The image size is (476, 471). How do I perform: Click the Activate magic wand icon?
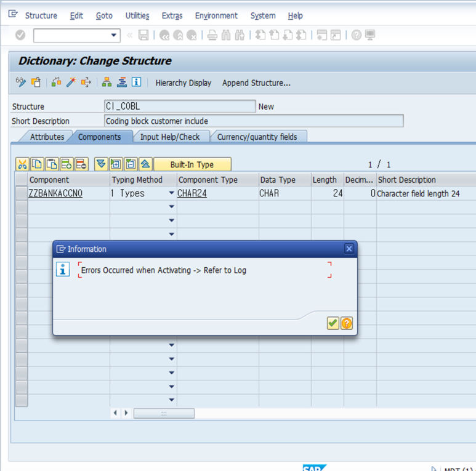point(71,83)
